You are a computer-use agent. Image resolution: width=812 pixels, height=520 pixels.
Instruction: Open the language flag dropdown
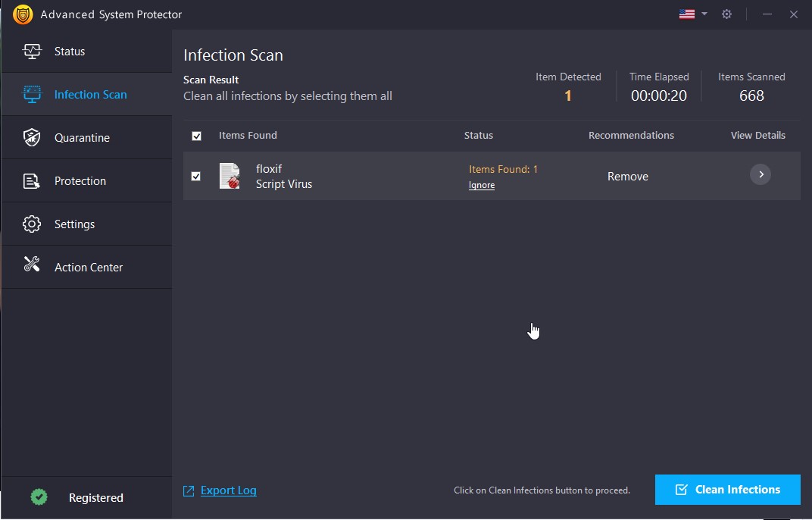pyautogui.click(x=693, y=13)
